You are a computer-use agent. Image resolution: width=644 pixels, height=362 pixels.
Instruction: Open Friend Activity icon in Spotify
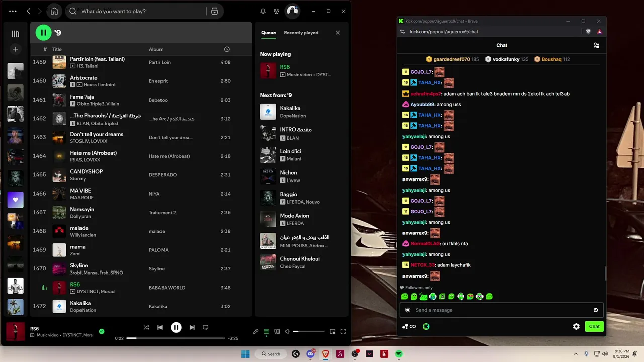tap(276, 11)
